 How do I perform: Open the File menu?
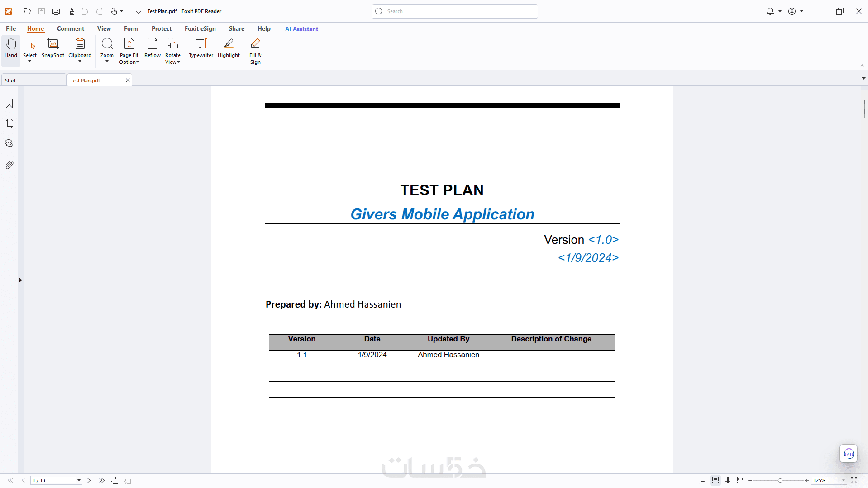pos(11,28)
